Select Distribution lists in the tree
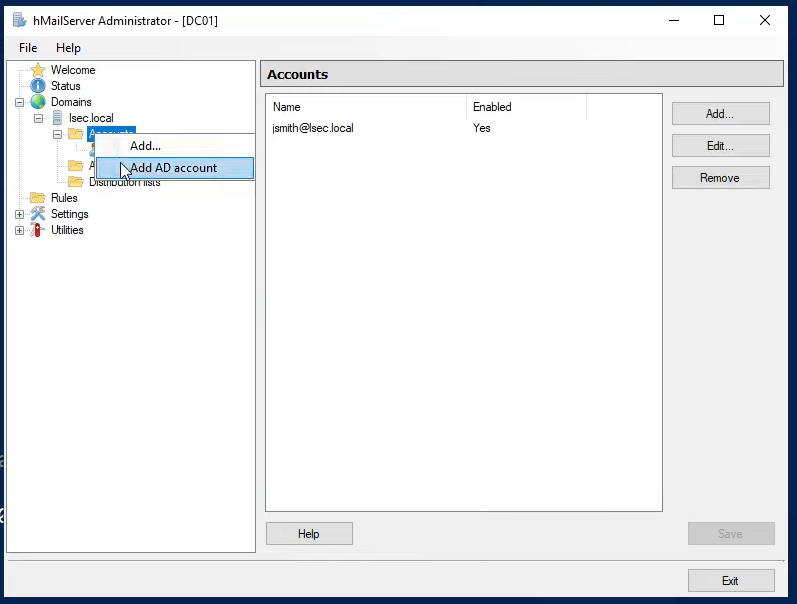Screen dimensions: 797x604 pos(125,183)
